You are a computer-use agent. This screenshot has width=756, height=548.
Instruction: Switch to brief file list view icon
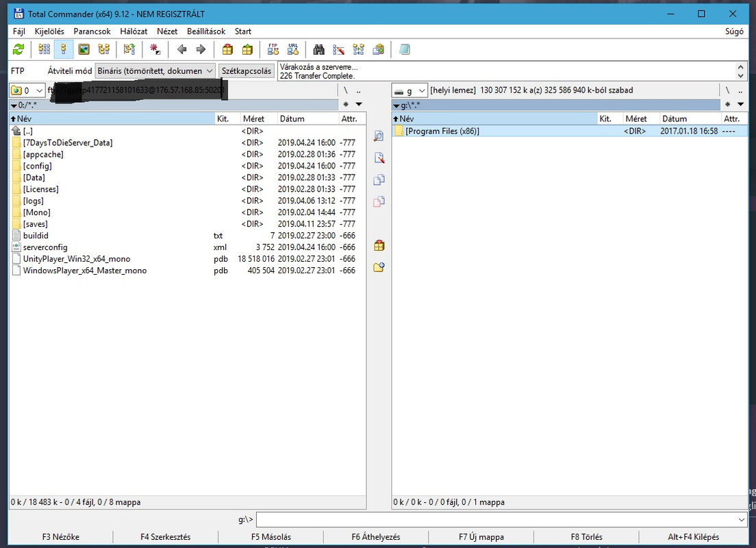45,49
